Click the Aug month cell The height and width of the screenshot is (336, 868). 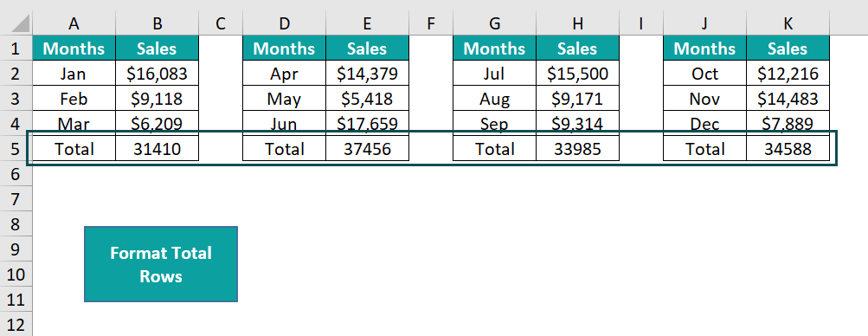pos(494,99)
